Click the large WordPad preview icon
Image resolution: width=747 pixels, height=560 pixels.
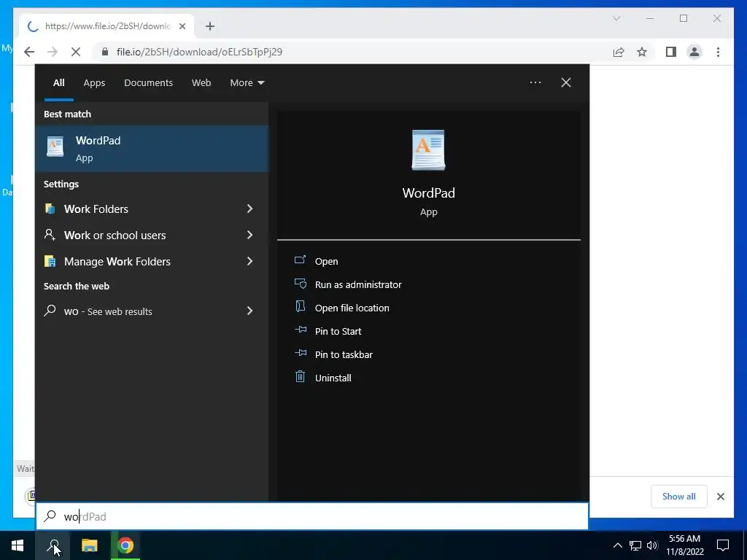(x=428, y=150)
